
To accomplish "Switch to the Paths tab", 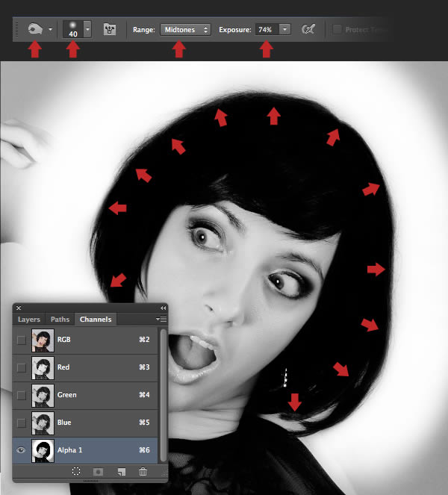I will pyautogui.click(x=60, y=320).
